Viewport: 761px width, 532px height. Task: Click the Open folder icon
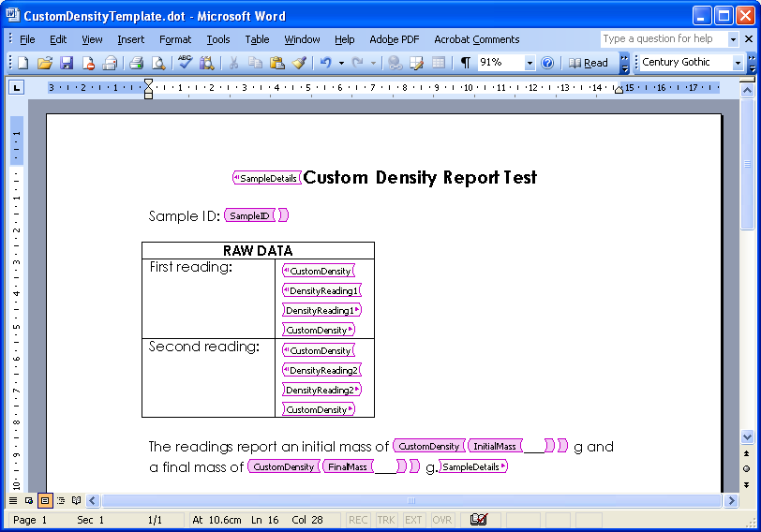point(44,63)
